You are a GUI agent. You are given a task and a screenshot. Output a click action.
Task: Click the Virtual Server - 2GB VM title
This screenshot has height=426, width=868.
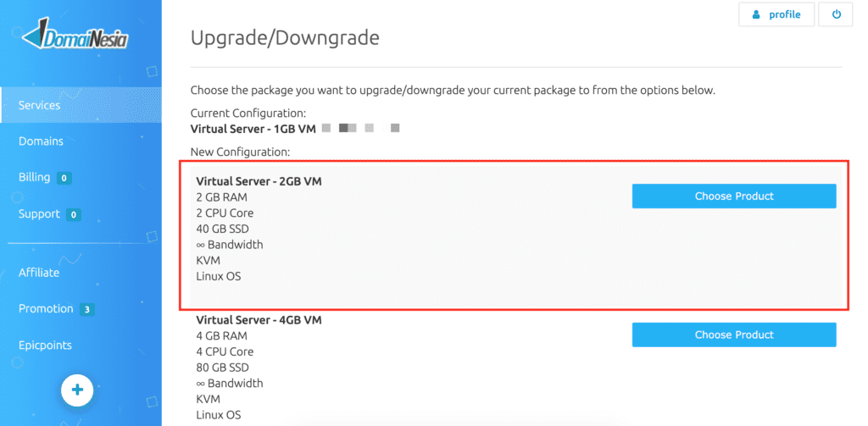259,181
